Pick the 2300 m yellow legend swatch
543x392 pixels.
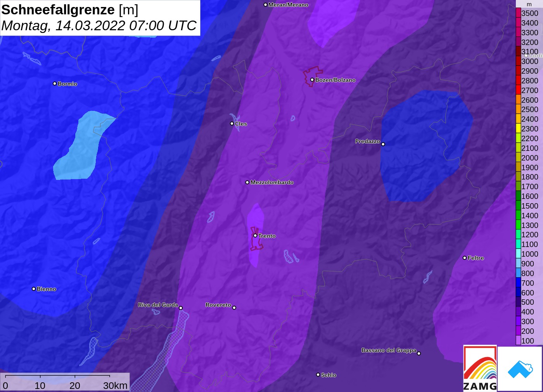(x=518, y=128)
